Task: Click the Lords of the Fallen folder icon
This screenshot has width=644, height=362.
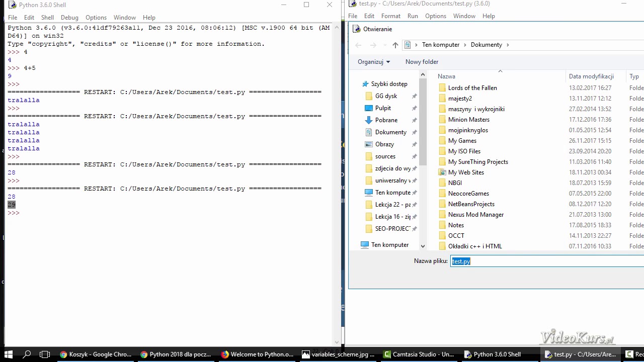Action: [x=442, y=88]
